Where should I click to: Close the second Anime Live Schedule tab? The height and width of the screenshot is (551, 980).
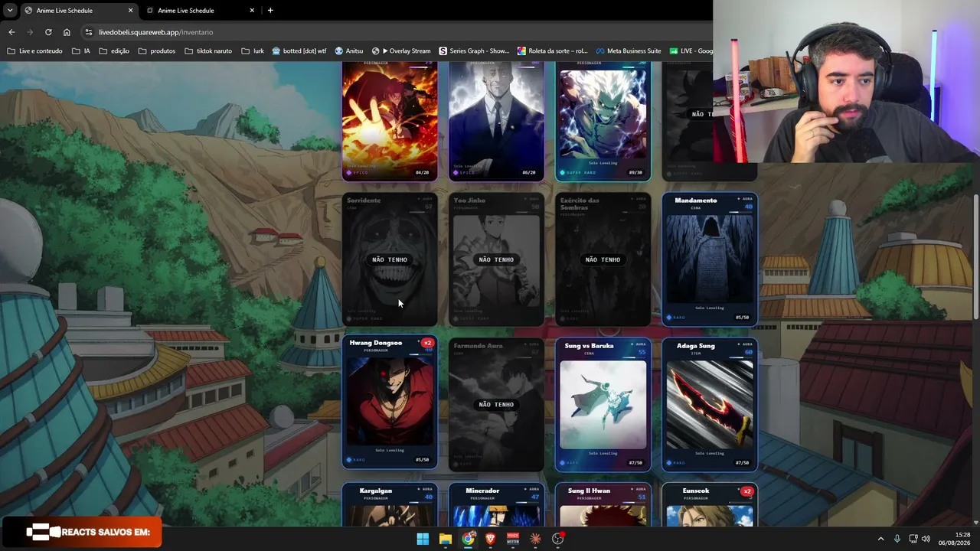click(252, 11)
